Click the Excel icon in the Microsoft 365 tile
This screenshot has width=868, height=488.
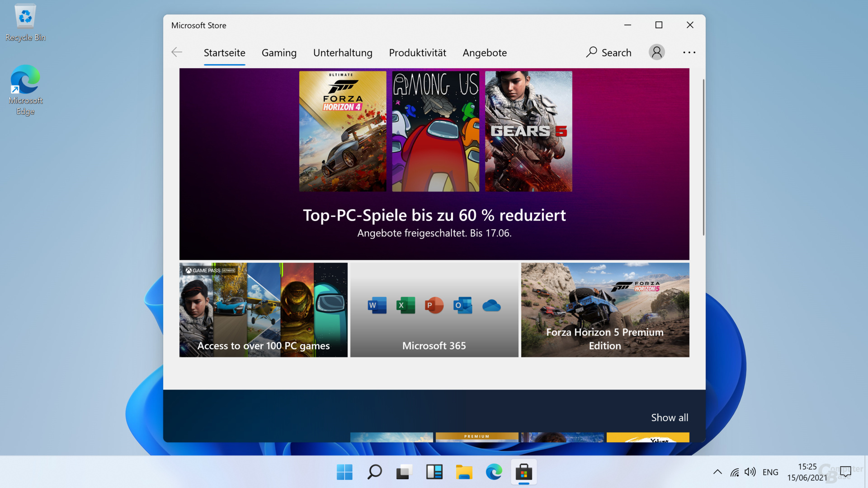pyautogui.click(x=406, y=305)
